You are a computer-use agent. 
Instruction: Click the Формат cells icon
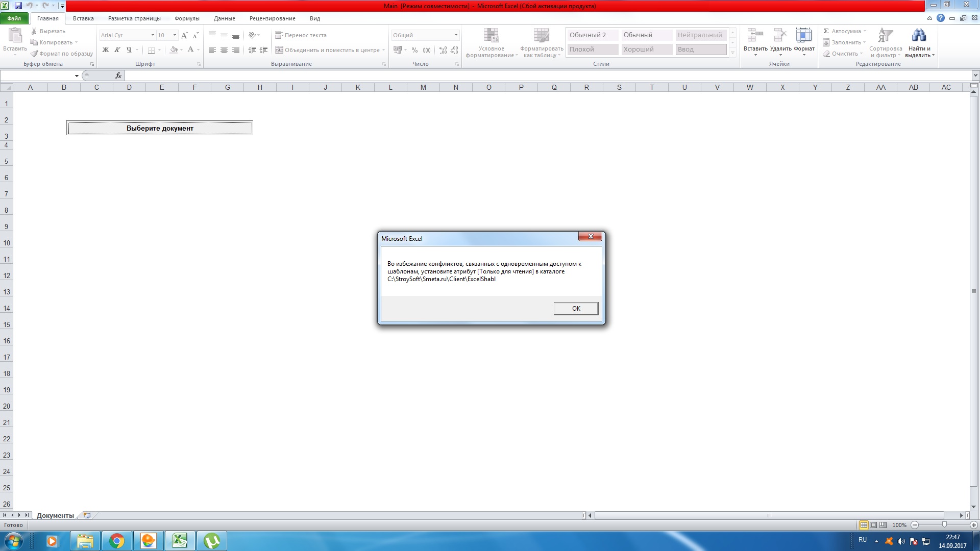pos(804,35)
